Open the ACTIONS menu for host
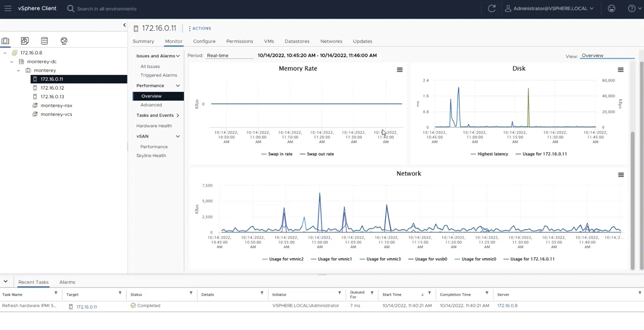 (x=200, y=28)
